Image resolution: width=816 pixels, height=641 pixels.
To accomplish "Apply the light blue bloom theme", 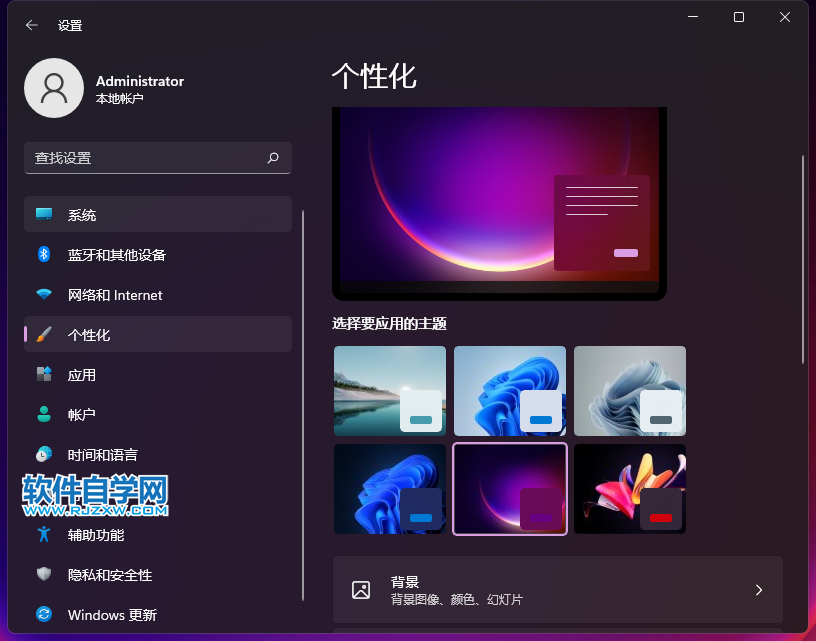I will pyautogui.click(x=510, y=391).
